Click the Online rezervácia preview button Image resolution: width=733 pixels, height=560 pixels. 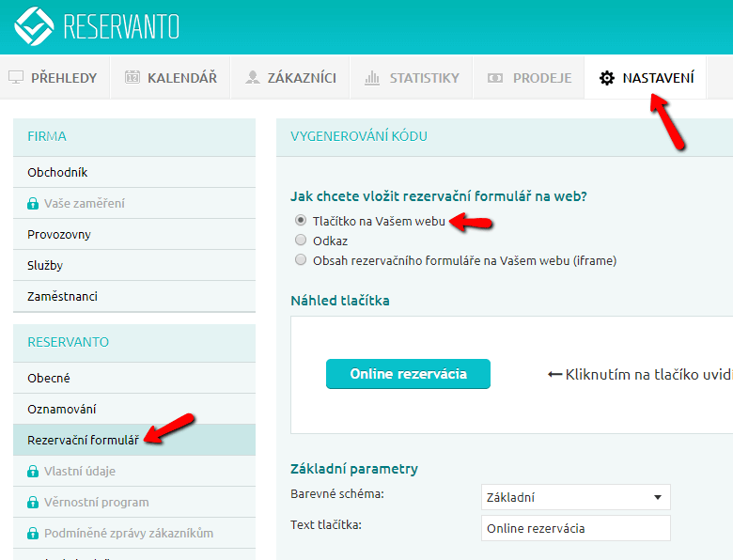point(408,374)
